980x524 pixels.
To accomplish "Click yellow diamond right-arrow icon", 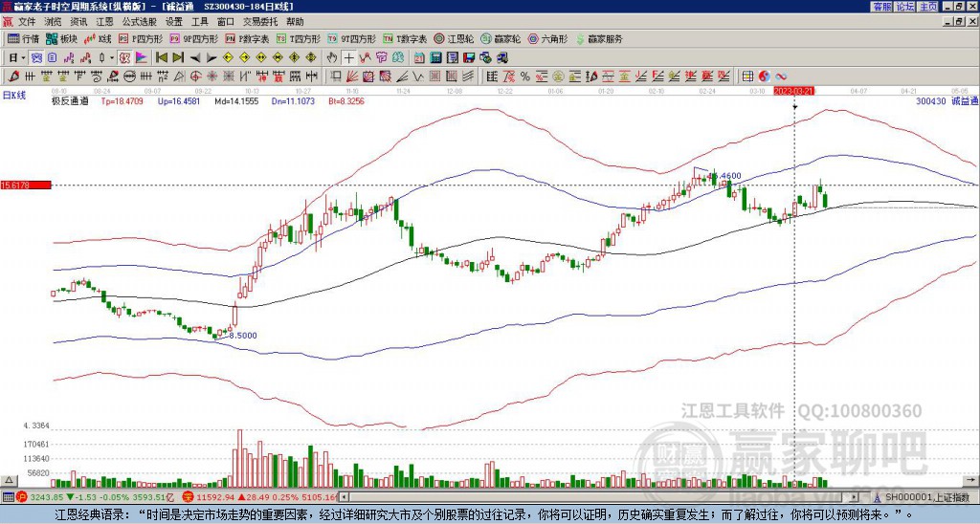I will click(x=244, y=57).
